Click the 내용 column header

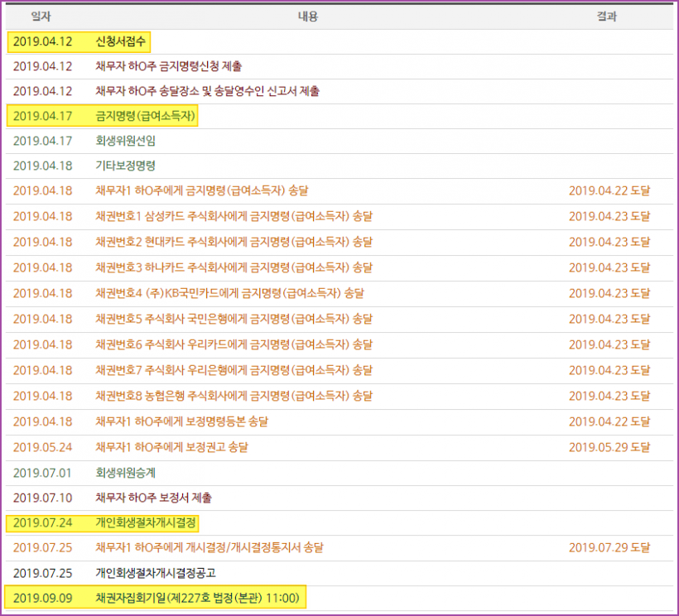307,17
